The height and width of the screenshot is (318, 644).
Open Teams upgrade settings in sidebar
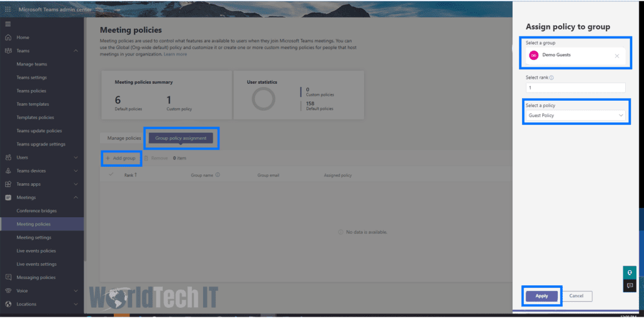click(x=41, y=144)
